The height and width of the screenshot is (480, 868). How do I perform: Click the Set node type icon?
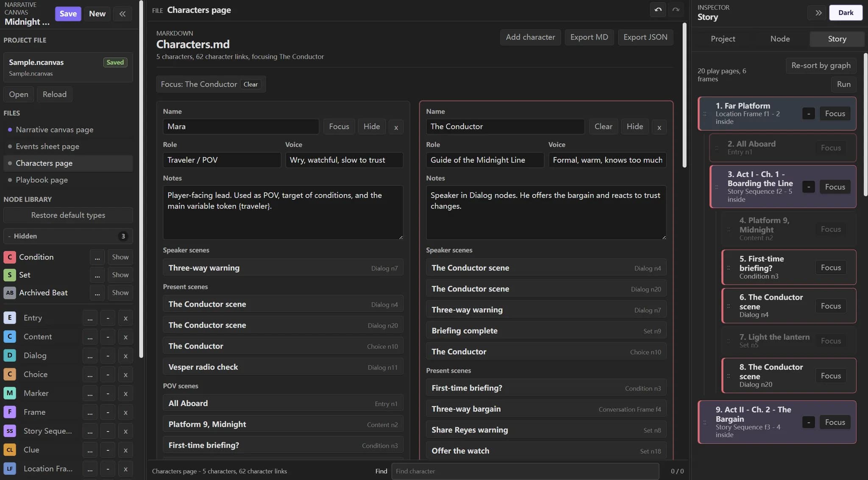[10, 275]
